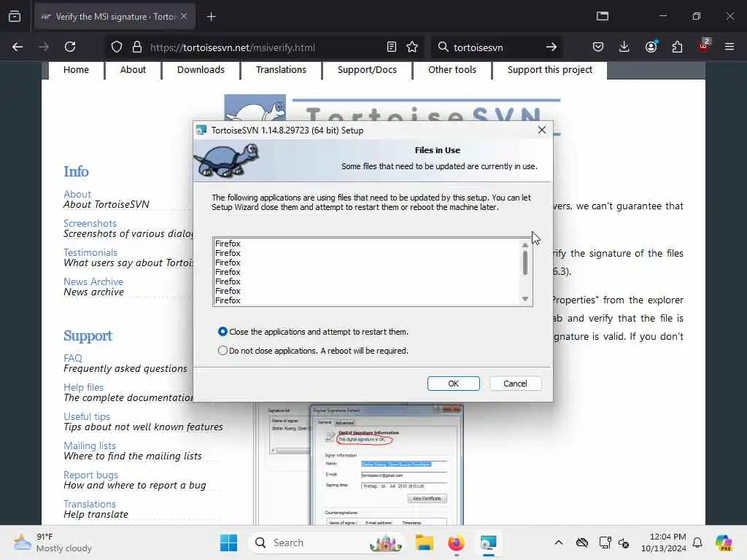Open the Firefox View icon at top left
Image resolution: width=747 pixels, height=560 pixels.
coord(15,16)
